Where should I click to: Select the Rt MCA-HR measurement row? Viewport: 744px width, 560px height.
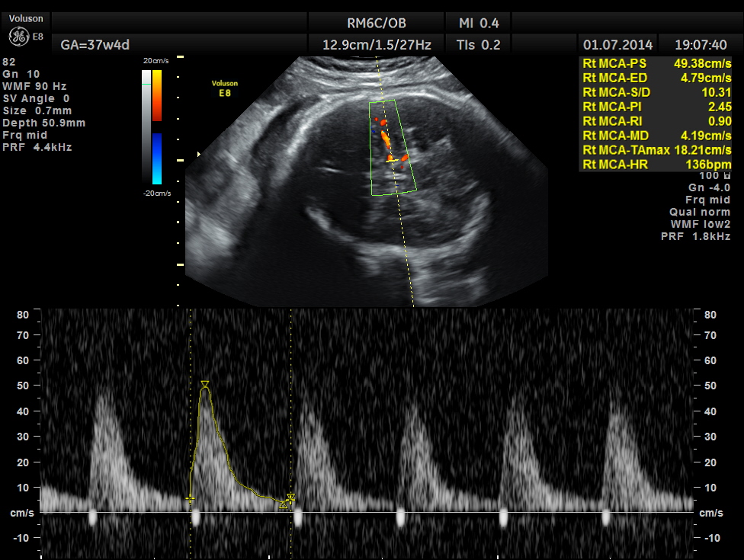655,165
